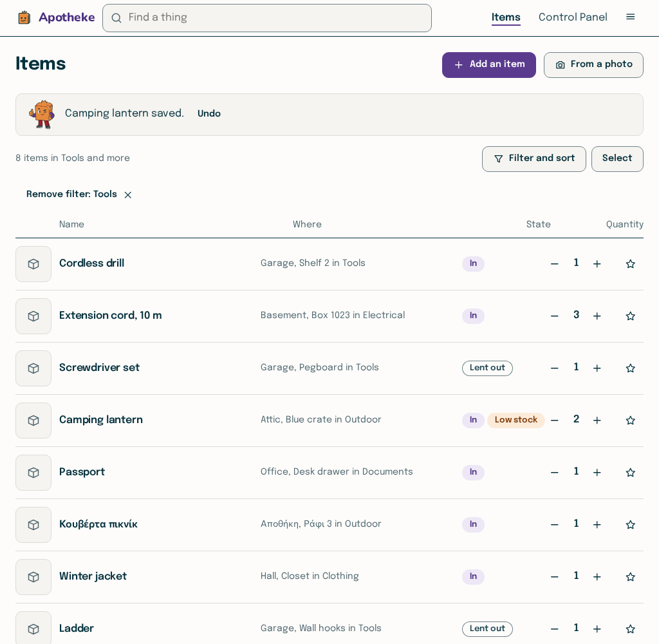The width and height of the screenshot is (659, 644).
Task: Open the Passport item thumbnail icon
Action: point(33,473)
